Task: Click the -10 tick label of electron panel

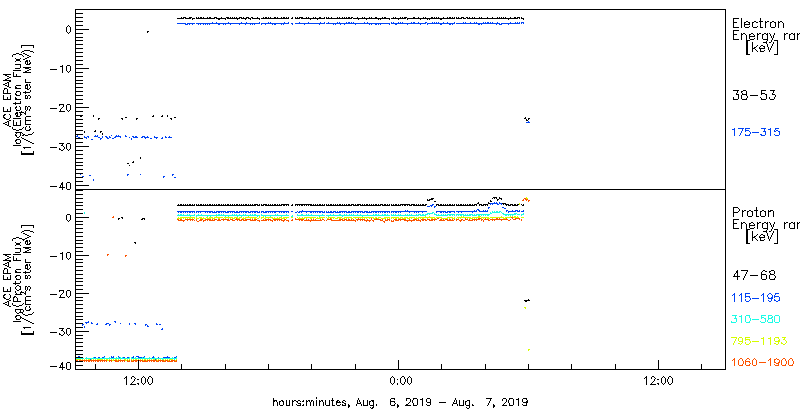Action: pyautogui.click(x=61, y=68)
